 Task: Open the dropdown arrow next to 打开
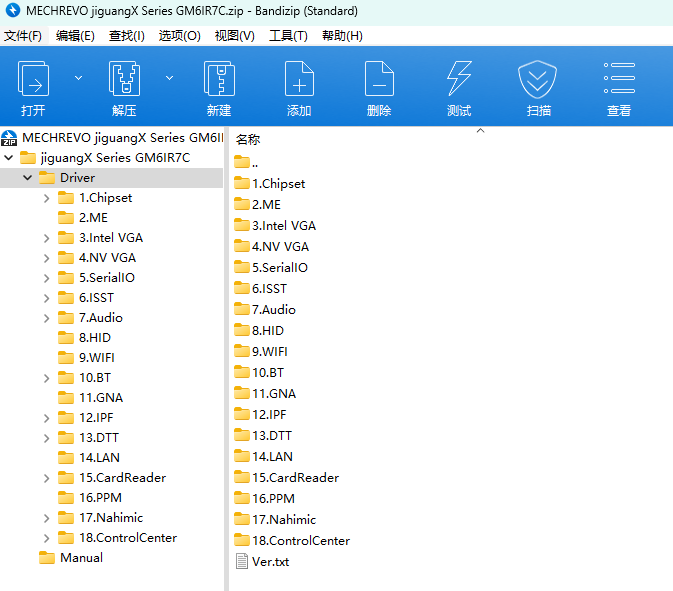tap(79, 78)
